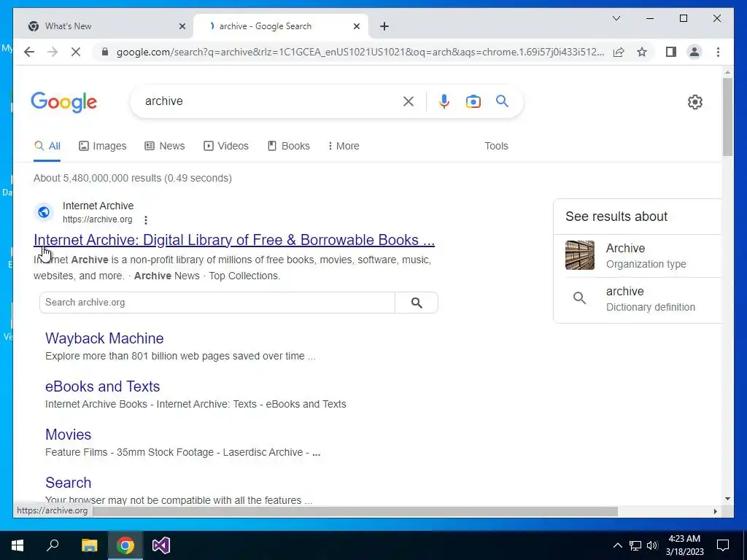Open the Movies sitelink
This screenshot has height=560, width=747.
point(68,435)
